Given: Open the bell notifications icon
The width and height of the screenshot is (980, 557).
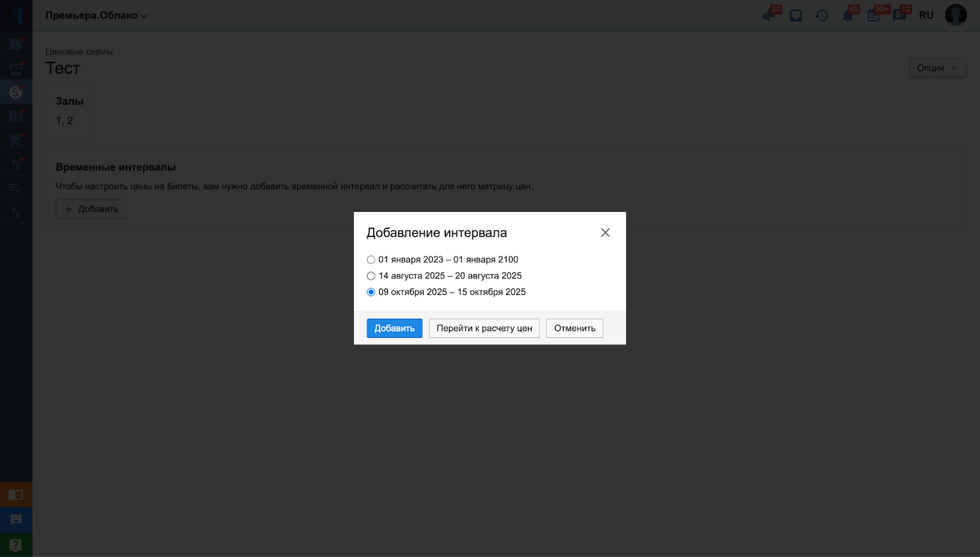Looking at the screenshot, I should pyautogui.click(x=848, y=15).
